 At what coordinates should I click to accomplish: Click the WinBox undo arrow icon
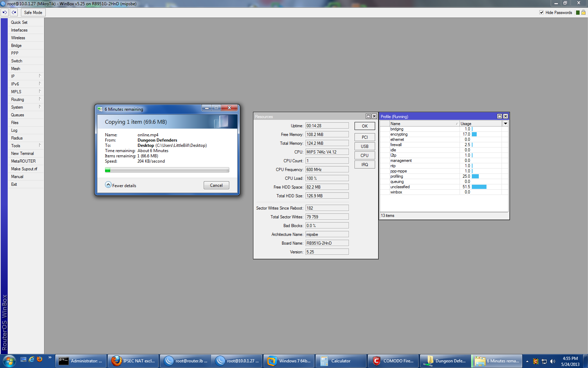[x=5, y=12]
